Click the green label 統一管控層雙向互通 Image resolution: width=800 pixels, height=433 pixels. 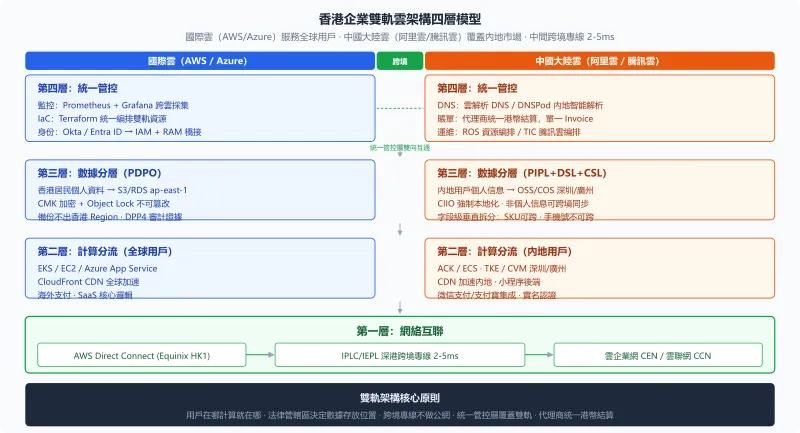click(x=399, y=147)
